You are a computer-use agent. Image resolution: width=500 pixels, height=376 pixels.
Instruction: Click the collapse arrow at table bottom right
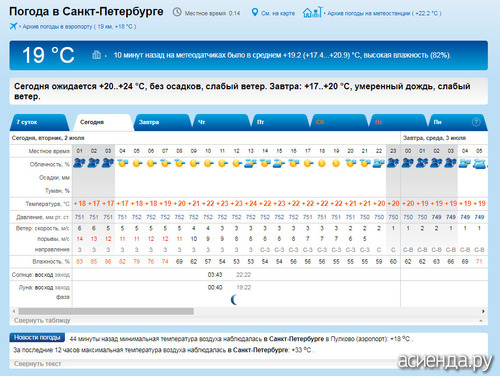pyautogui.click(x=481, y=321)
